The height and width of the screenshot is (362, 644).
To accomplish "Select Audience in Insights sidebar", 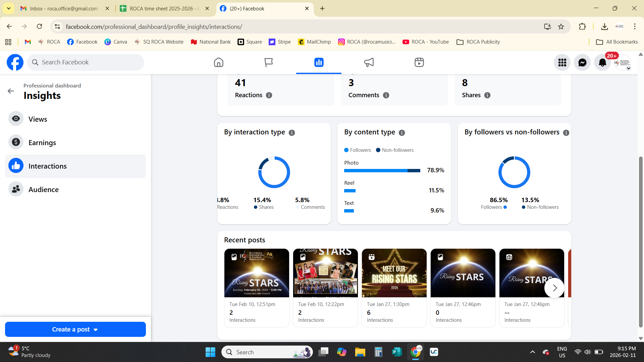I will click(43, 189).
